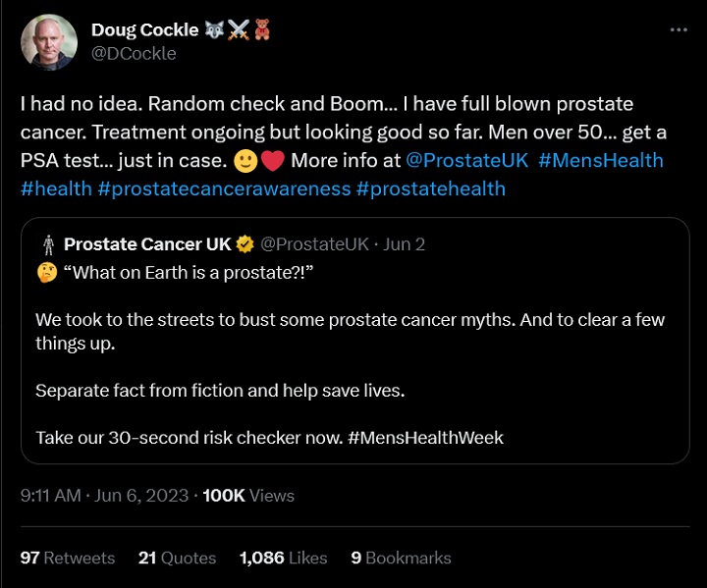
Task: View the 97 Retweets list
Action: pyautogui.click(x=68, y=558)
